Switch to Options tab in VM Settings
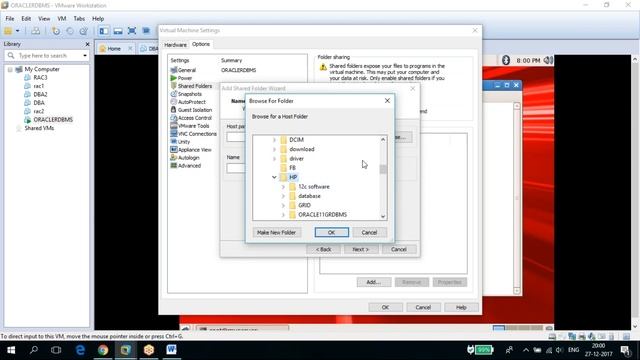Viewport: 640px width, 360px height. (201, 44)
